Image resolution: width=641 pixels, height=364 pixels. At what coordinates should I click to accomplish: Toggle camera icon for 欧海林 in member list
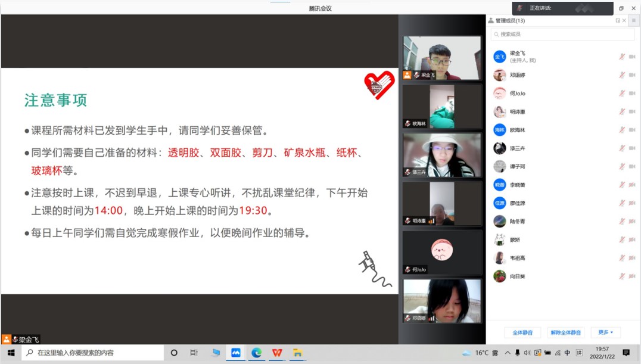click(632, 130)
